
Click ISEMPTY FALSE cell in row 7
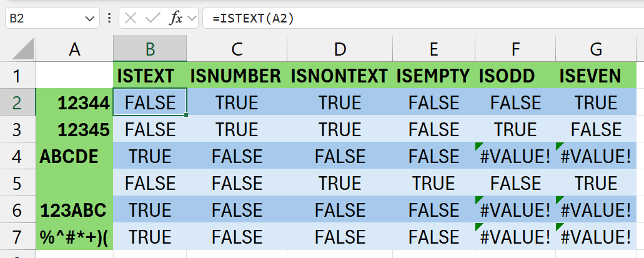[x=433, y=237]
